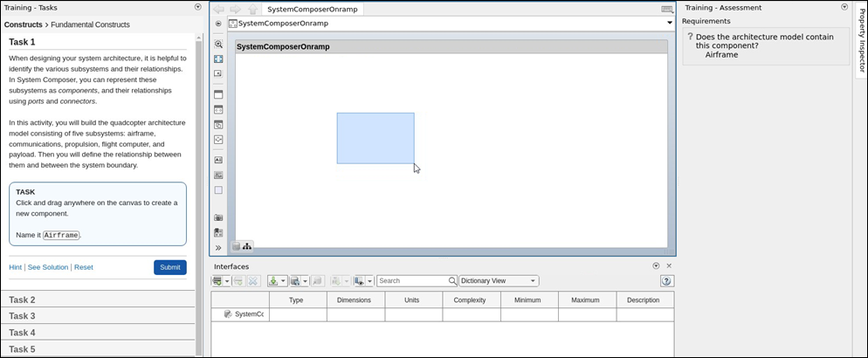This screenshot has width=868, height=358.
Task: Click the Type column header
Action: (x=297, y=299)
